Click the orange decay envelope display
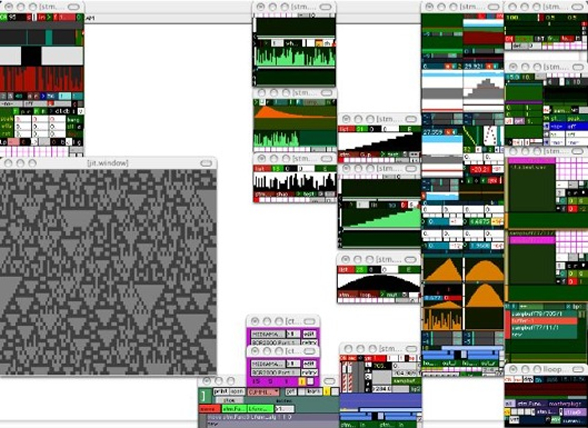This screenshot has height=428, width=588. point(295,113)
